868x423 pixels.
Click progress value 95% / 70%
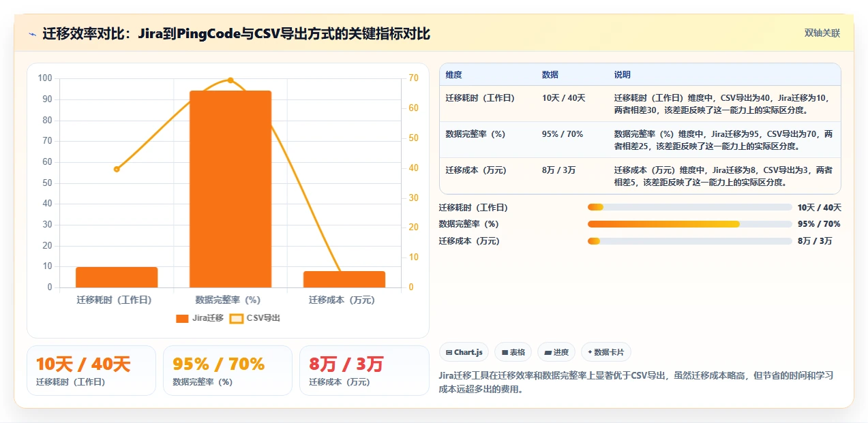click(x=819, y=224)
